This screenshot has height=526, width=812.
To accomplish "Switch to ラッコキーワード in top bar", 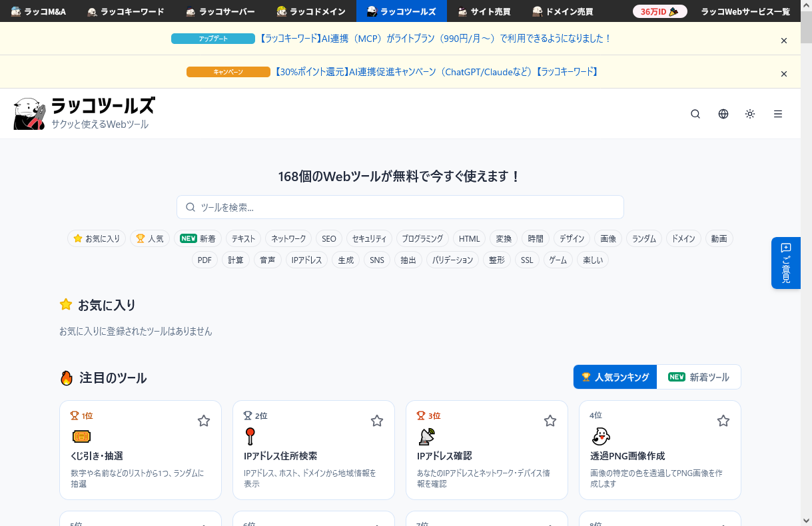I will 126,11.
